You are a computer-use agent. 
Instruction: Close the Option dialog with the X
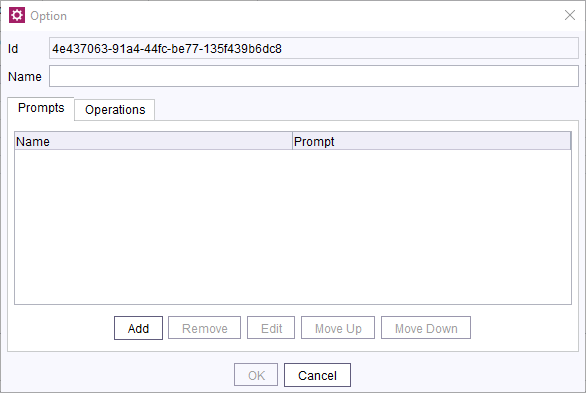(x=570, y=15)
